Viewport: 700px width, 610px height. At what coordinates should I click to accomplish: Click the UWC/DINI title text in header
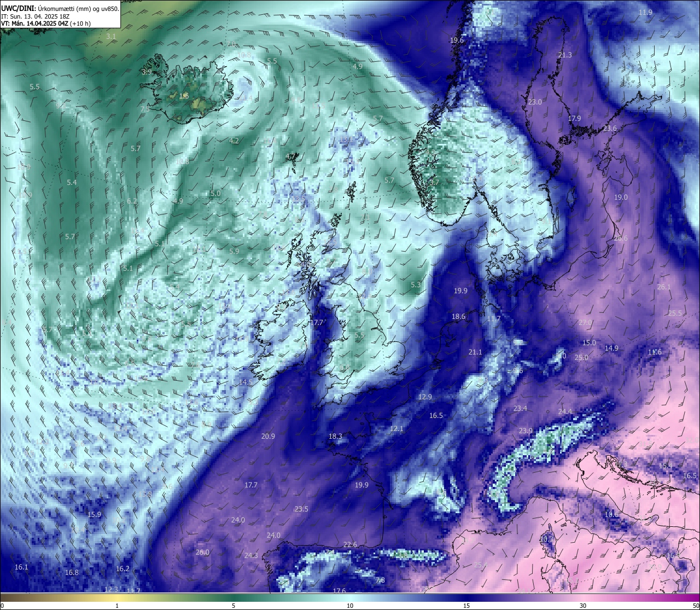click(17, 8)
